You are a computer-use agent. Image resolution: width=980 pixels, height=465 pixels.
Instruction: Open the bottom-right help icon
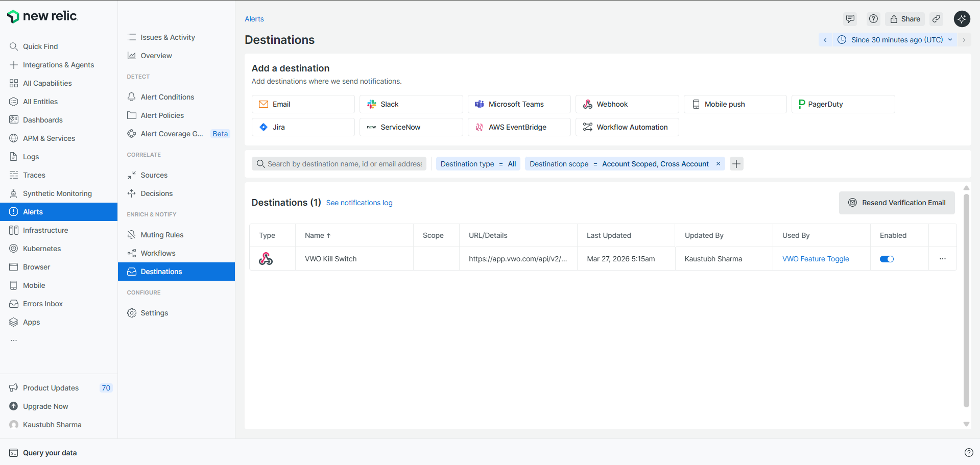969,453
